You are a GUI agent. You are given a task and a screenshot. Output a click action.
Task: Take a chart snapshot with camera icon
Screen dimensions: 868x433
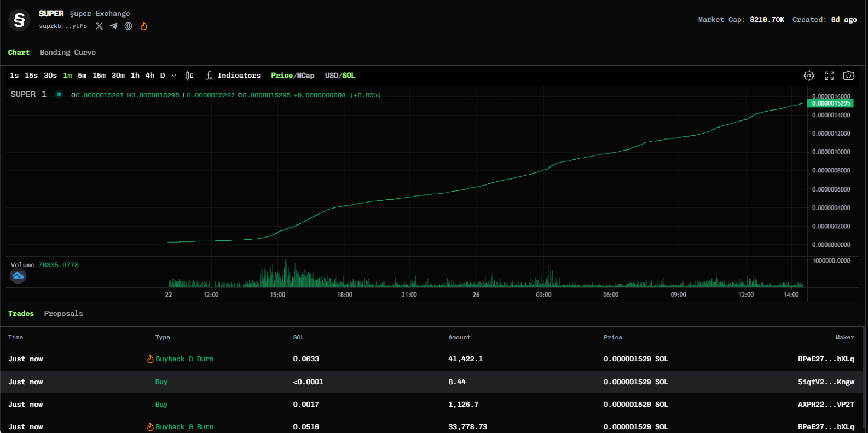tap(848, 76)
